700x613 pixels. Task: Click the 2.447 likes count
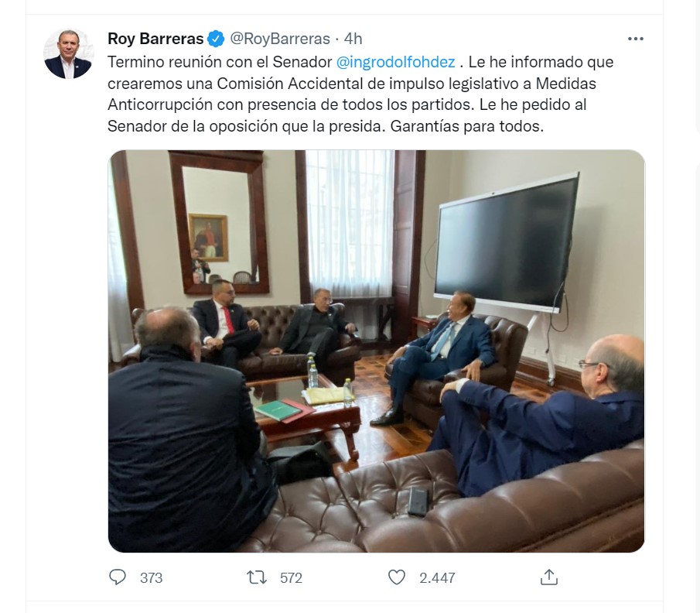point(437,577)
